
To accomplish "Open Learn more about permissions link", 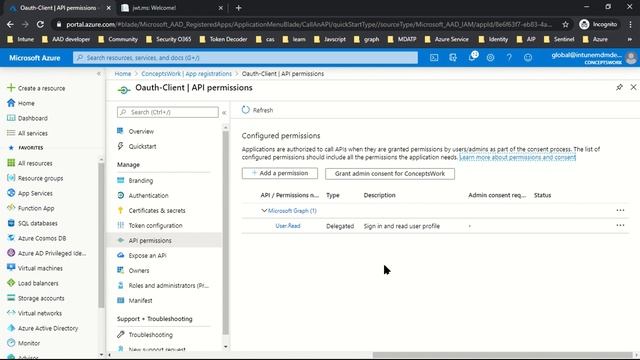I will pos(518,157).
